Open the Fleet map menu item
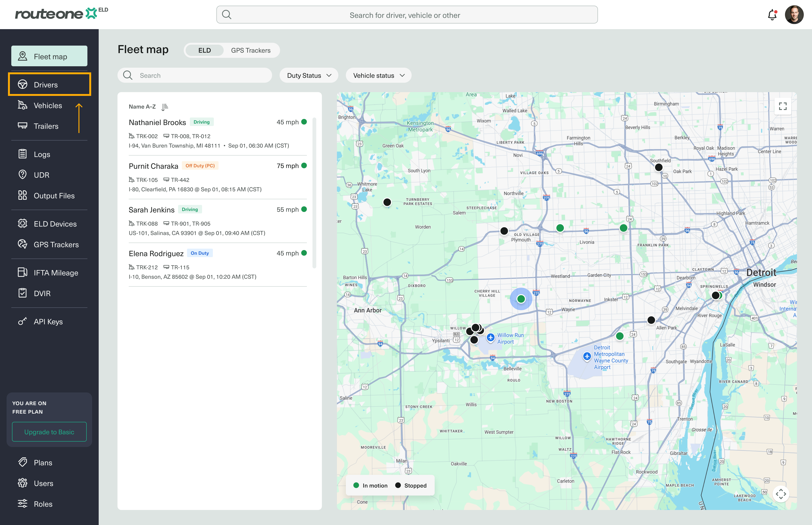This screenshot has width=812, height=525. 49,56
